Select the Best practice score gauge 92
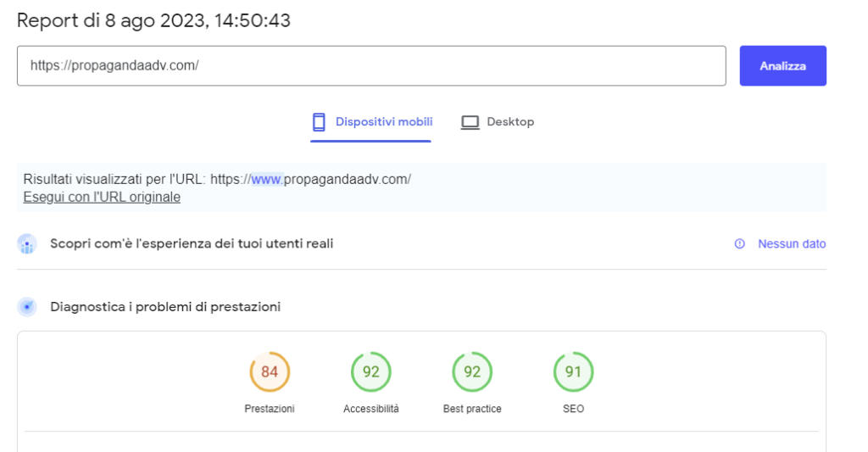 (x=472, y=371)
